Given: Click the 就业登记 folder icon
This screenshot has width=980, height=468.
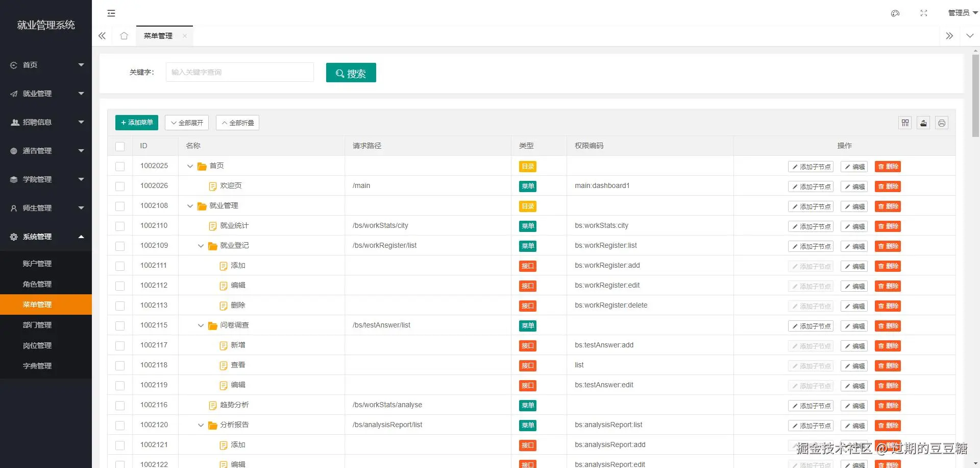Looking at the screenshot, I should [x=213, y=246].
